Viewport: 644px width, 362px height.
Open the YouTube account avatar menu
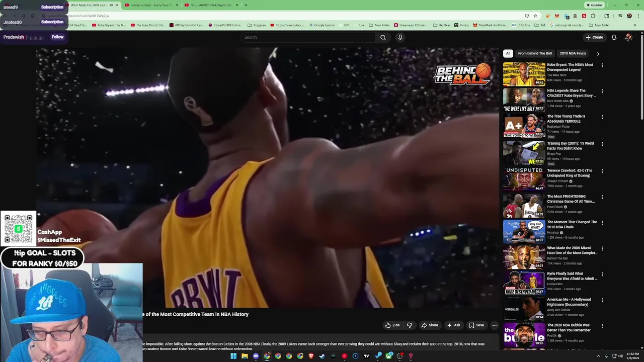coord(628,37)
